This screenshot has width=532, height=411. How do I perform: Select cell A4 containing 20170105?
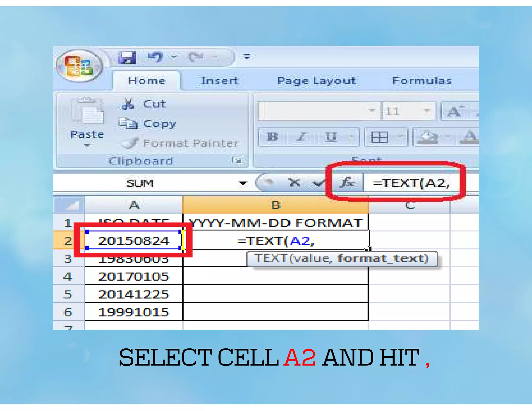(x=134, y=276)
